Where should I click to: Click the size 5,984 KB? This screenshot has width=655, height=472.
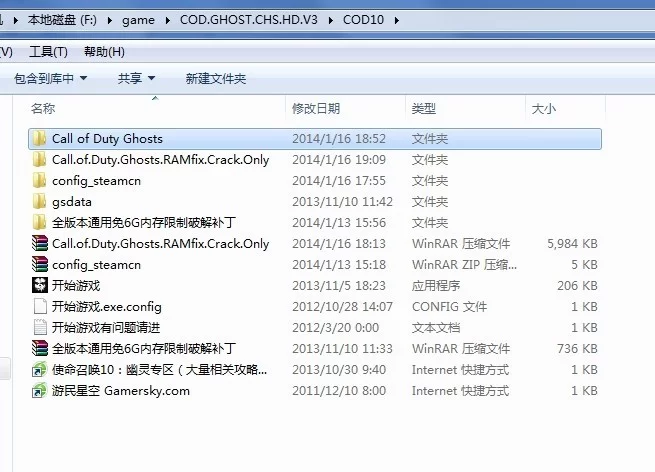(572, 244)
